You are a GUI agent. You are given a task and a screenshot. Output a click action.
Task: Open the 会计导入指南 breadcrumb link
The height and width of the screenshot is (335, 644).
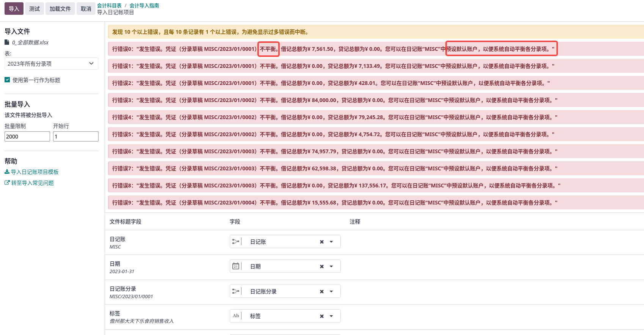pyautogui.click(x=144, y=5)
